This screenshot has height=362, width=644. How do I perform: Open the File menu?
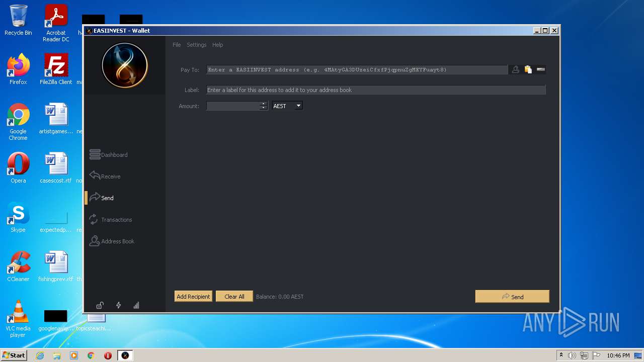click(177, 45)
